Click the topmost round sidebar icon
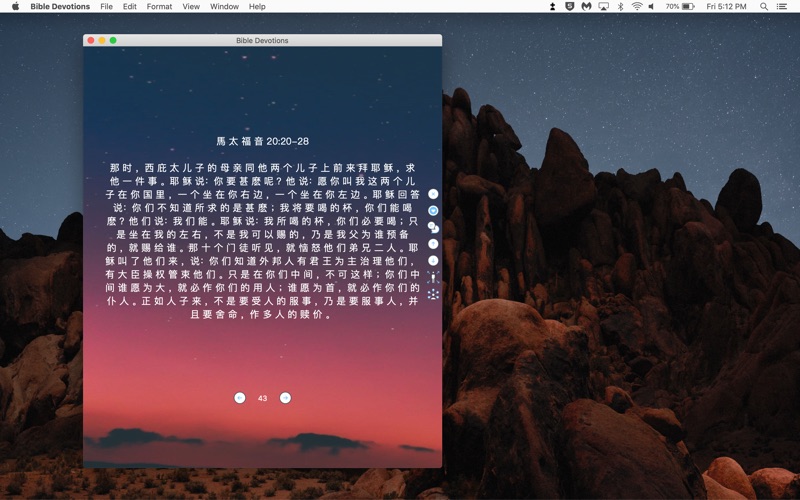The image size is (800, 500). pos(433,193)
